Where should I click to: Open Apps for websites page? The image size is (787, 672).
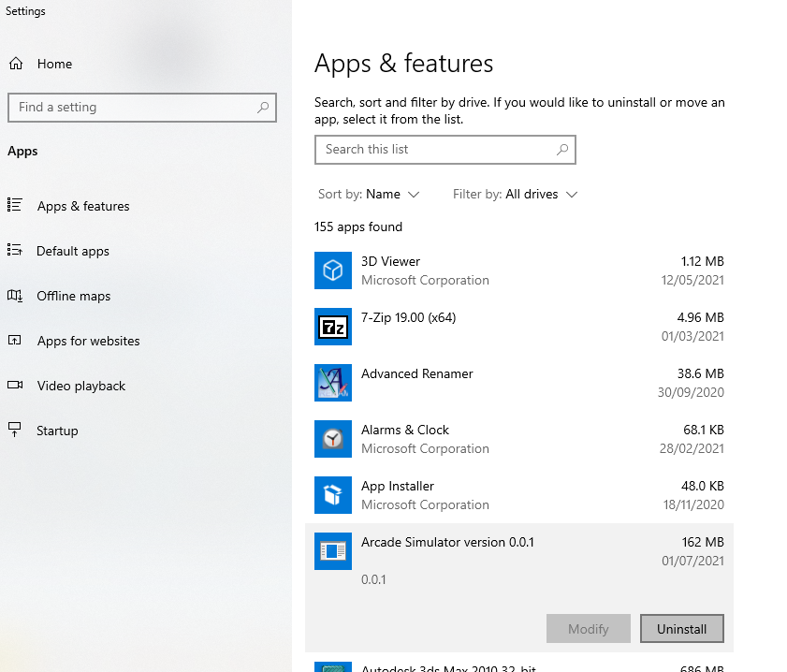[88, 341]
